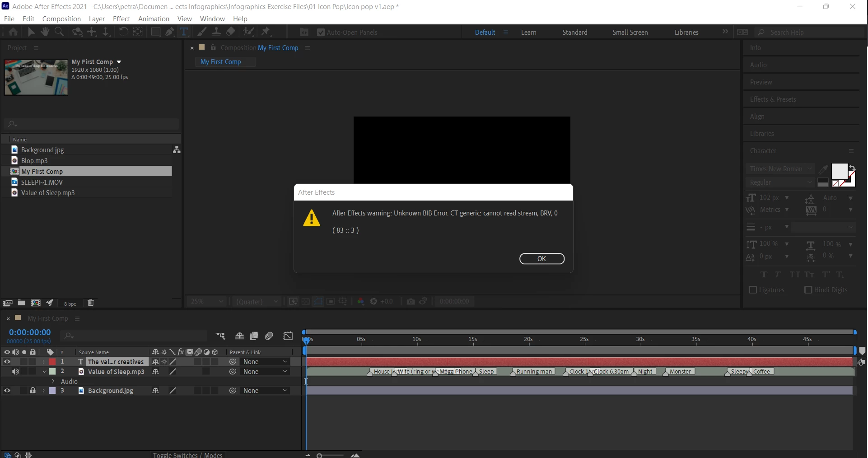The image size is (868, 458).
Task: Click the red label color of layer 1
Action: tap(52, 362)
